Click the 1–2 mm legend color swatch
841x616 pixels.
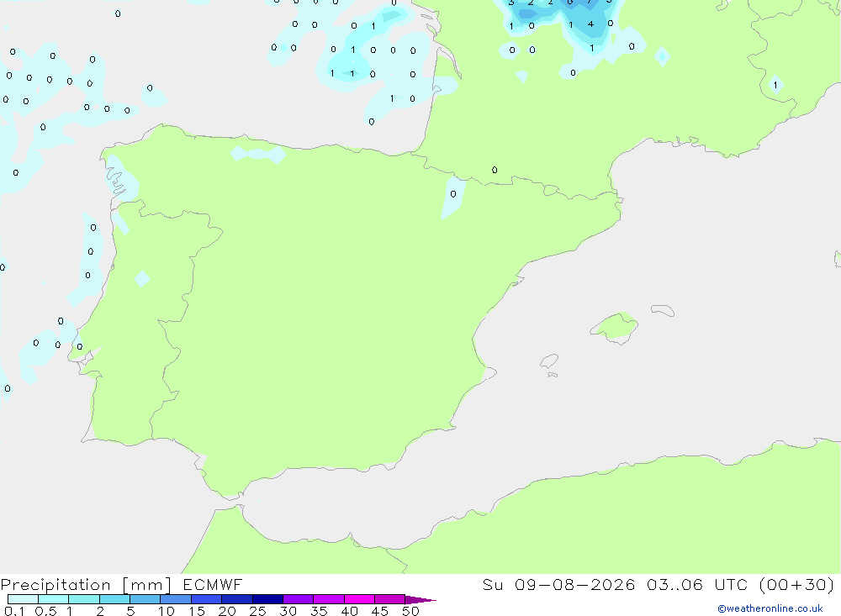(84, 599)
